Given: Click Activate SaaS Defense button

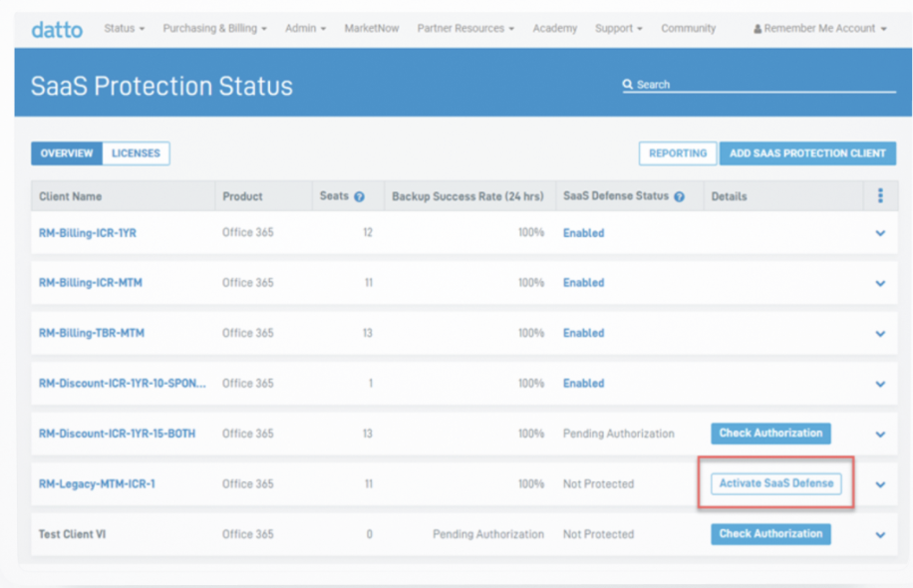Looking at the screenshot, I should point(775,483).
